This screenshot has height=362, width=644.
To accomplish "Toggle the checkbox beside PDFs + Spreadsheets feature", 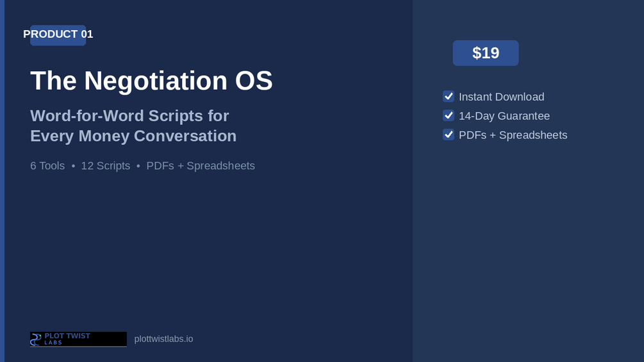I will tap(449, 135).
